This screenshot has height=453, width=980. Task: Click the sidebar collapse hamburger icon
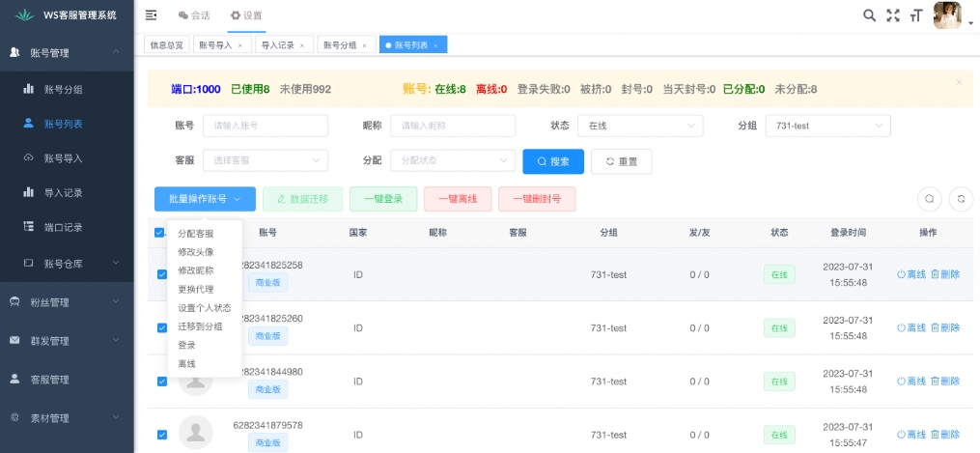tap(151, 15)
